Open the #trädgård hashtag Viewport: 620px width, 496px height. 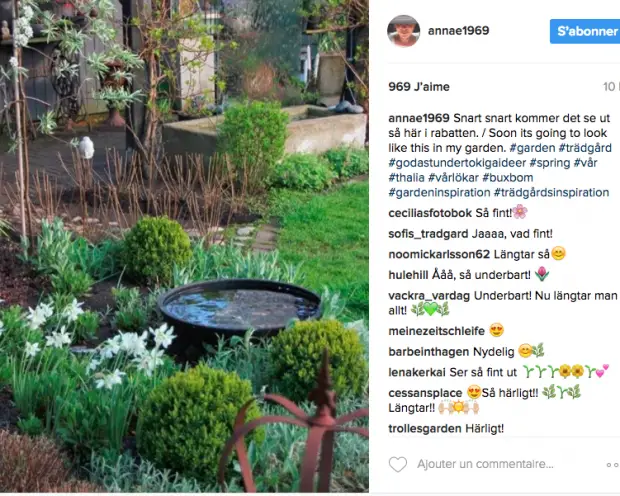(585, 148)
